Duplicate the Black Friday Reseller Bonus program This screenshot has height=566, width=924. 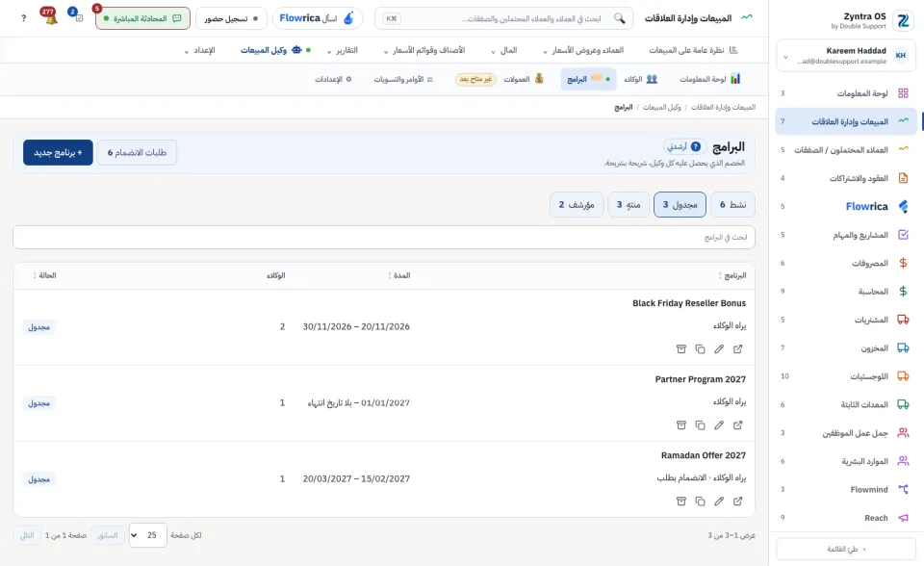700,349
